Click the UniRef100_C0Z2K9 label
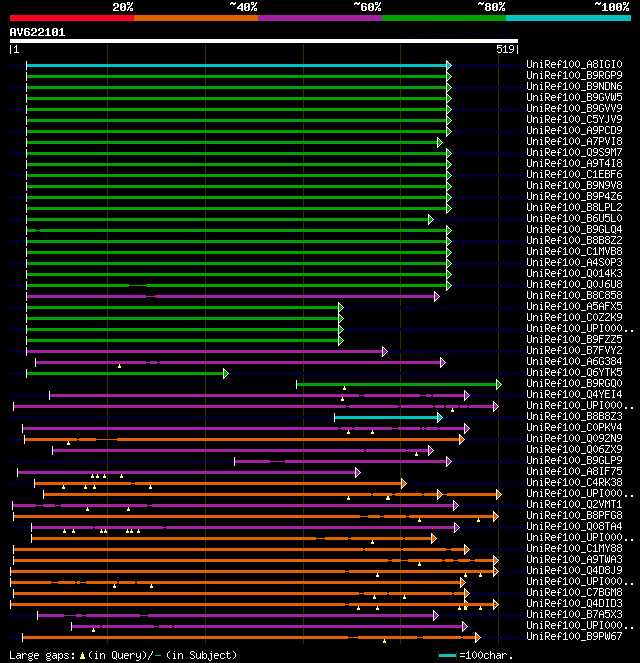The image size is (640, 663). (x=574, y=317)
